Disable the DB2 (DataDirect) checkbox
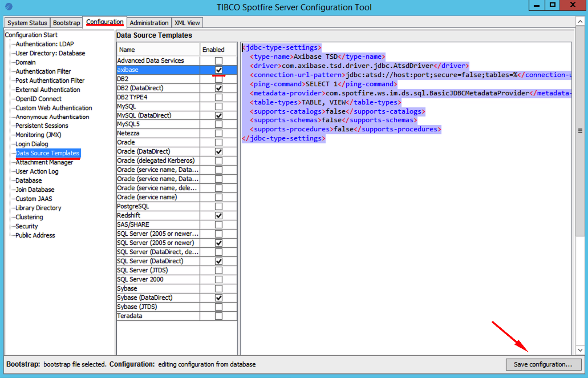The width and height of the screenshot is (588, 378). click(218, 88)
